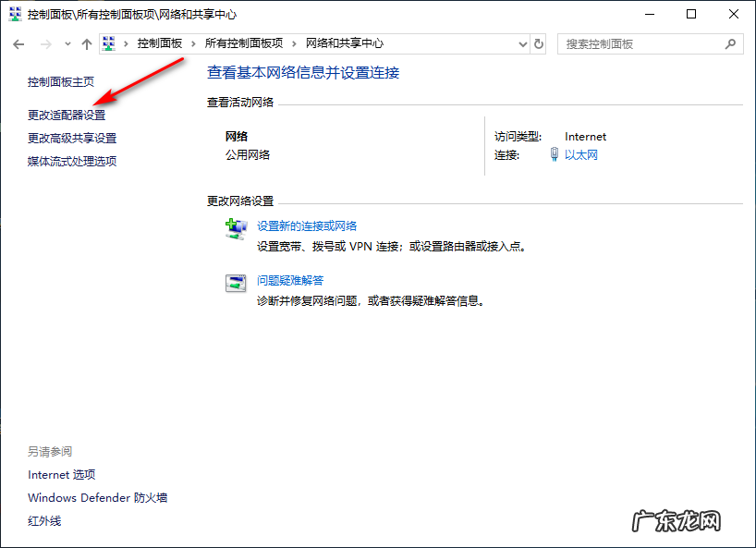Viewport: 756px width, 548px height.
Task: Click inside the 搜索控制面板 search field
Action: (x=638, y=43)
